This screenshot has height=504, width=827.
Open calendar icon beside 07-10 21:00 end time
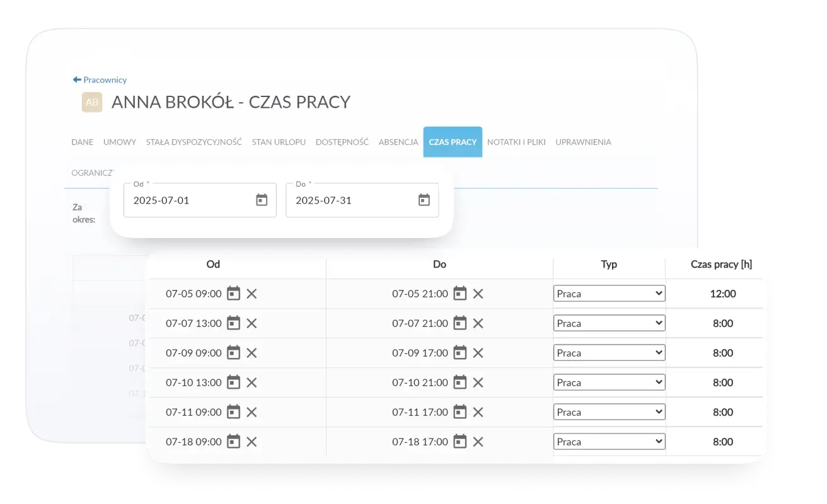point(460,382)
